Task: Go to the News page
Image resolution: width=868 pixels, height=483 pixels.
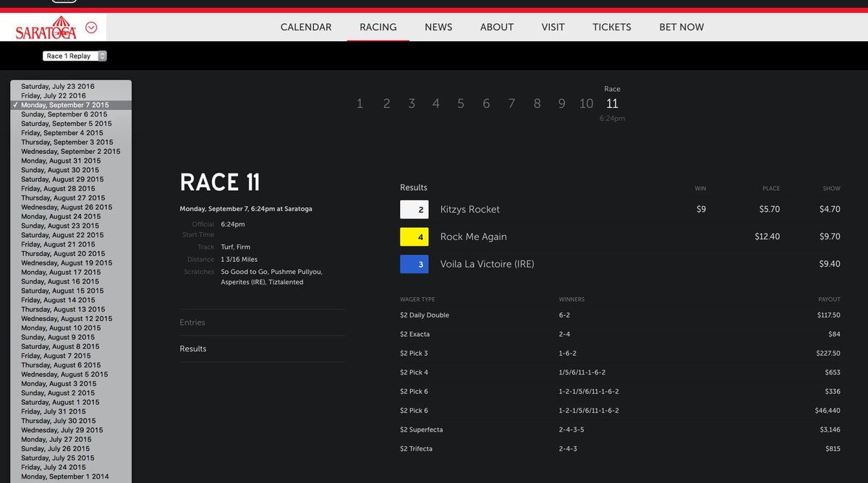Action: [438, 27]
